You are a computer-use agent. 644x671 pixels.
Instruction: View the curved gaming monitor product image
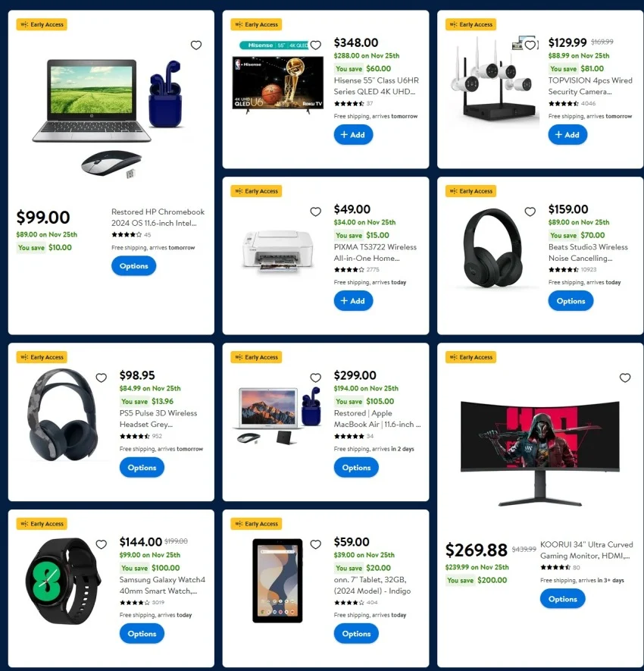coord(539,453)
